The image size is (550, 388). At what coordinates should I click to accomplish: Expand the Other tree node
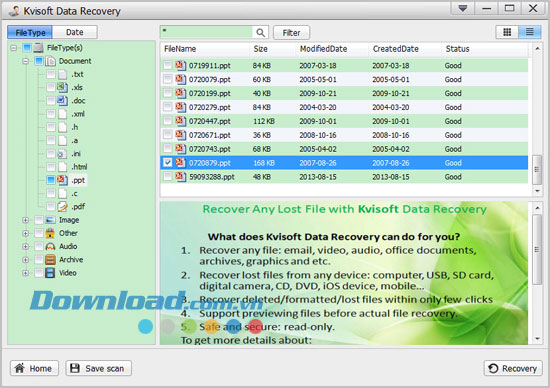(x=25, y=233)
